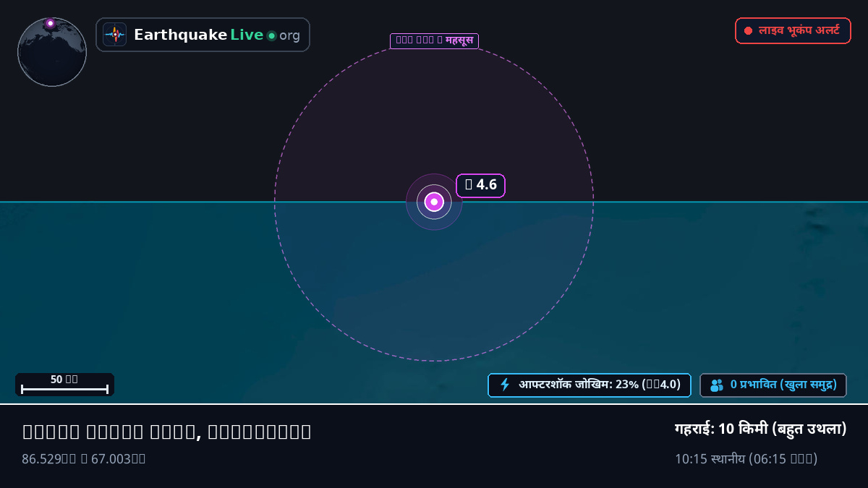Click the महसूस felt-radius label
The height and width of the screenshot is (488, 868).
click(434, 40)
